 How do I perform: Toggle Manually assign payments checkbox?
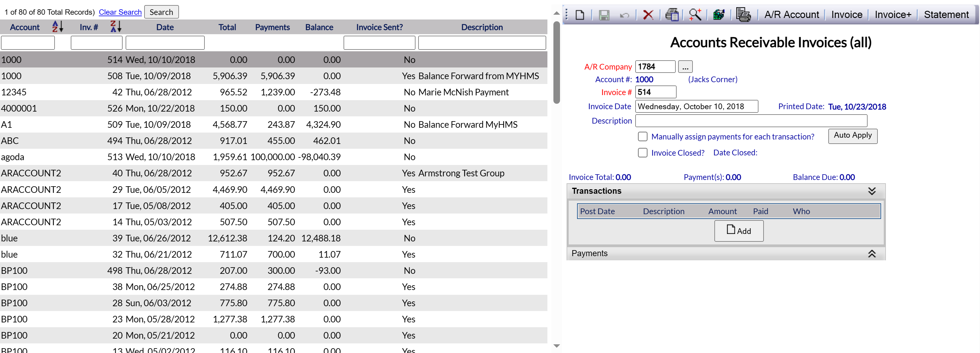[642, 136]
